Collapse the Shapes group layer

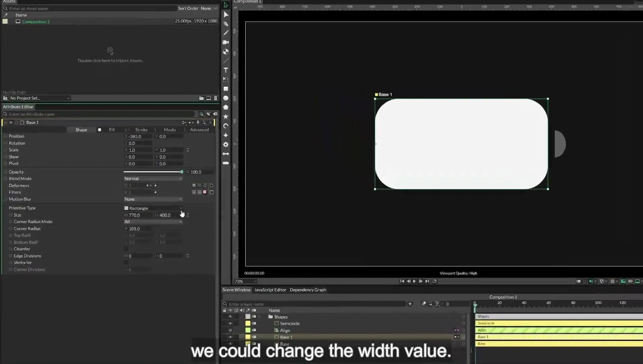point(259,316)
